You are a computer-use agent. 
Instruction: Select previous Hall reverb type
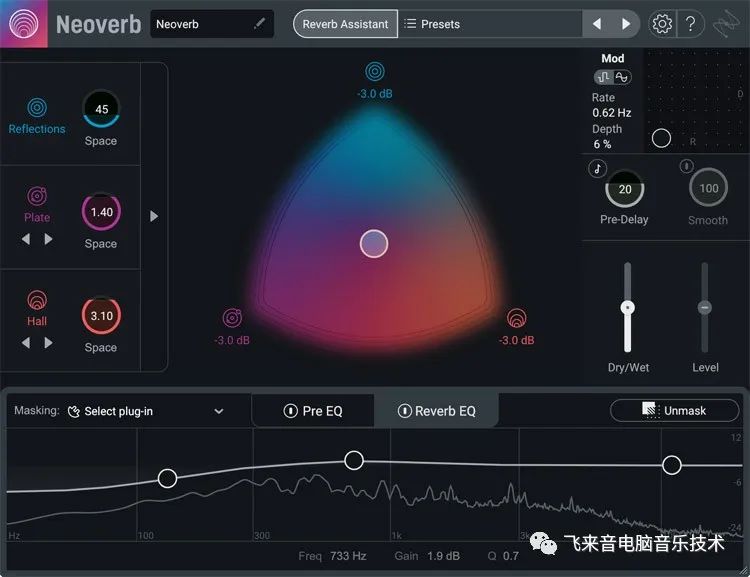pyautogui.click(x=26, y=343)
